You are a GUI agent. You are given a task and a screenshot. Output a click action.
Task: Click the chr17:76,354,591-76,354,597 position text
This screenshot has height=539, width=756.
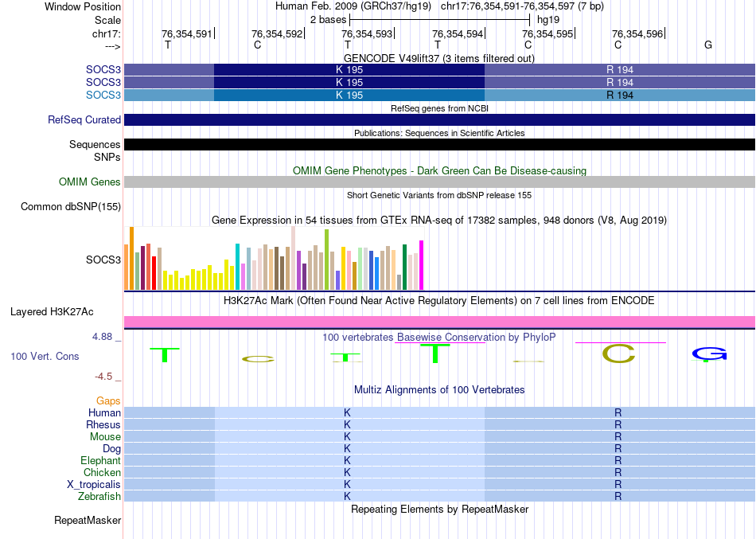pos(522,6)
